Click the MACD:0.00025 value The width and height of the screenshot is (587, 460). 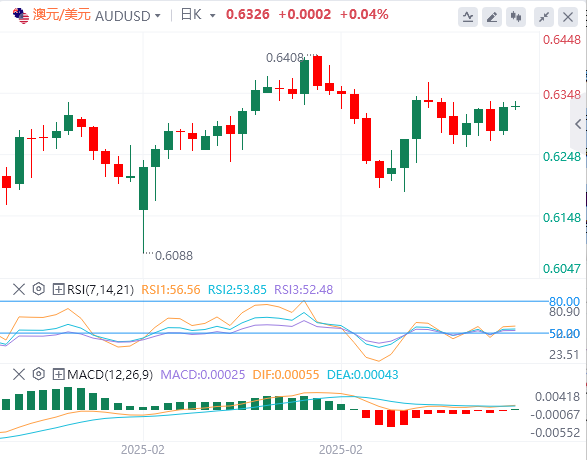tap(203, 375)
